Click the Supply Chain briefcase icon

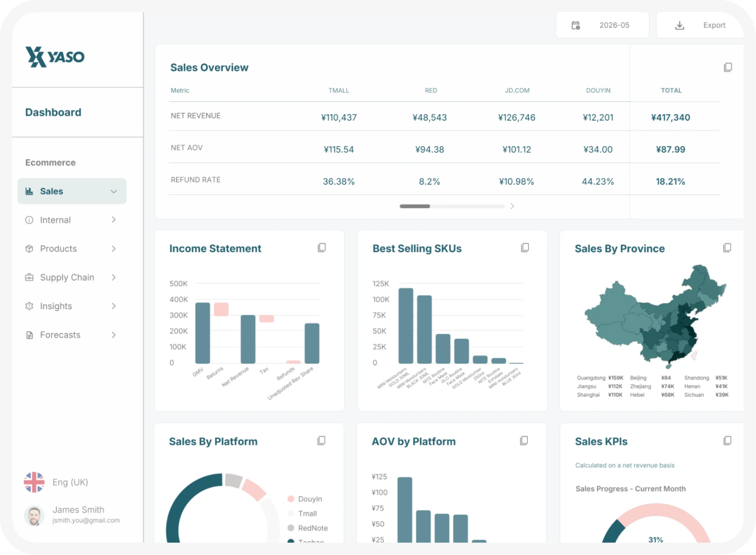(29, 277)
